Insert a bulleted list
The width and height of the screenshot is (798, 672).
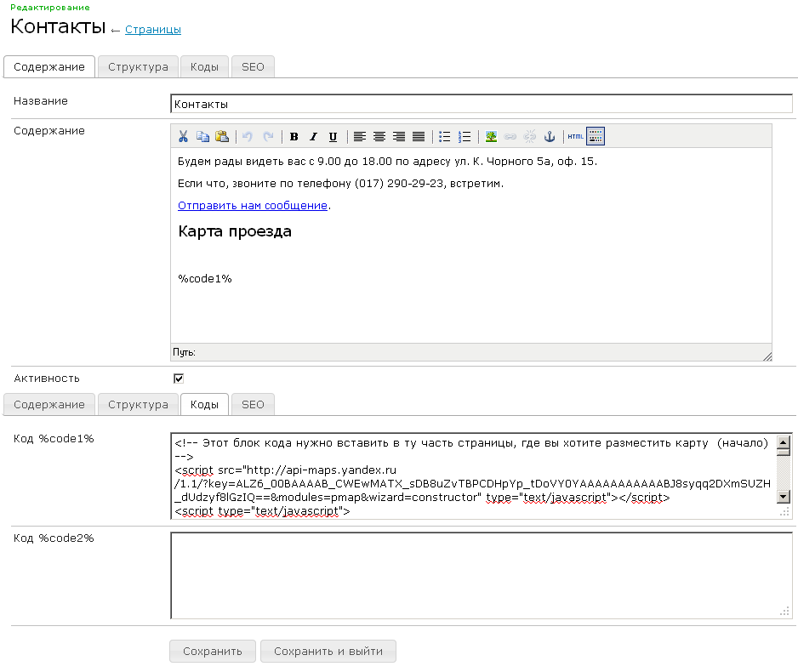pyautogui.click(x=444, y=136)
